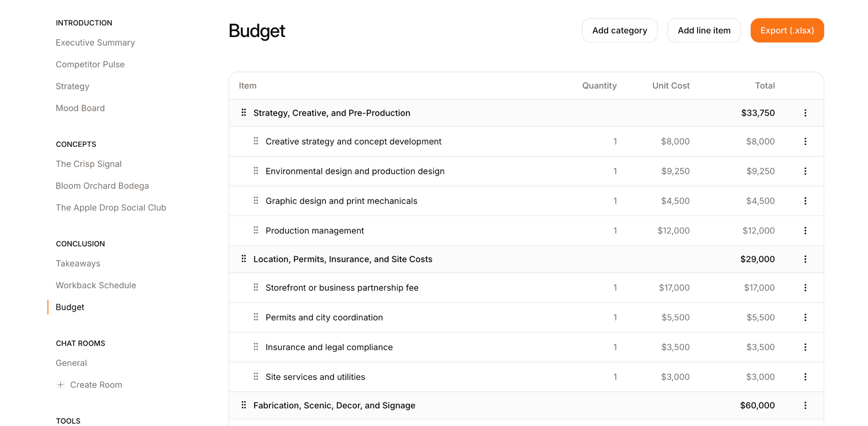Click the Unit Cost column header
The image size is (868, 426).
point(671,86)
